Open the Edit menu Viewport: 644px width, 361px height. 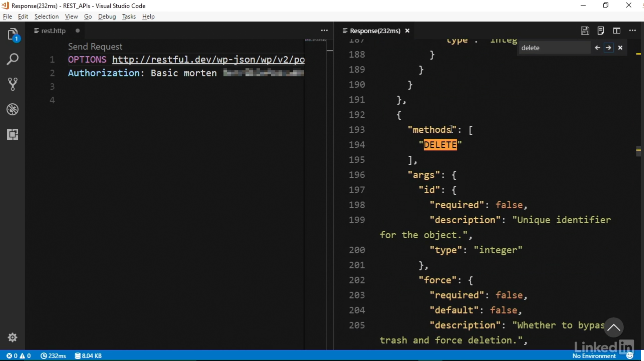pos(23,16)
